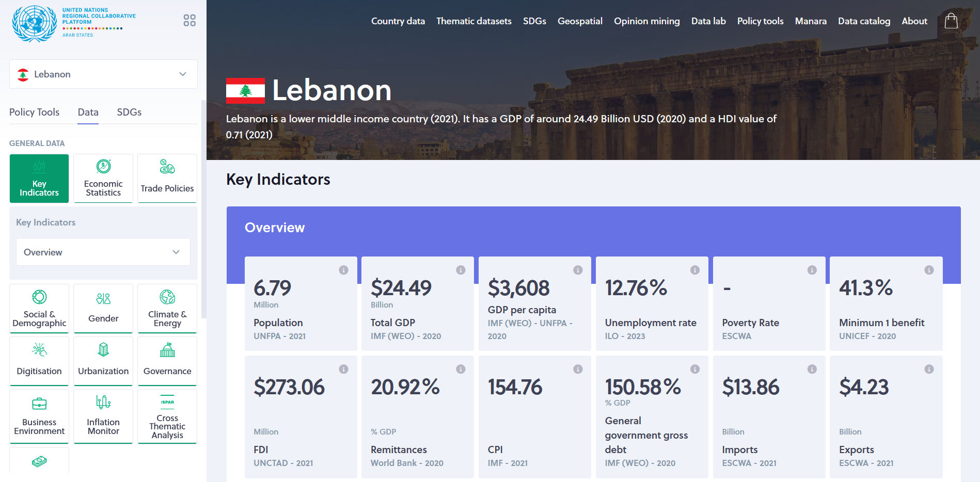Switch to the Policy Tools tab
Screen dimensions: 980x482
(34, 112)
